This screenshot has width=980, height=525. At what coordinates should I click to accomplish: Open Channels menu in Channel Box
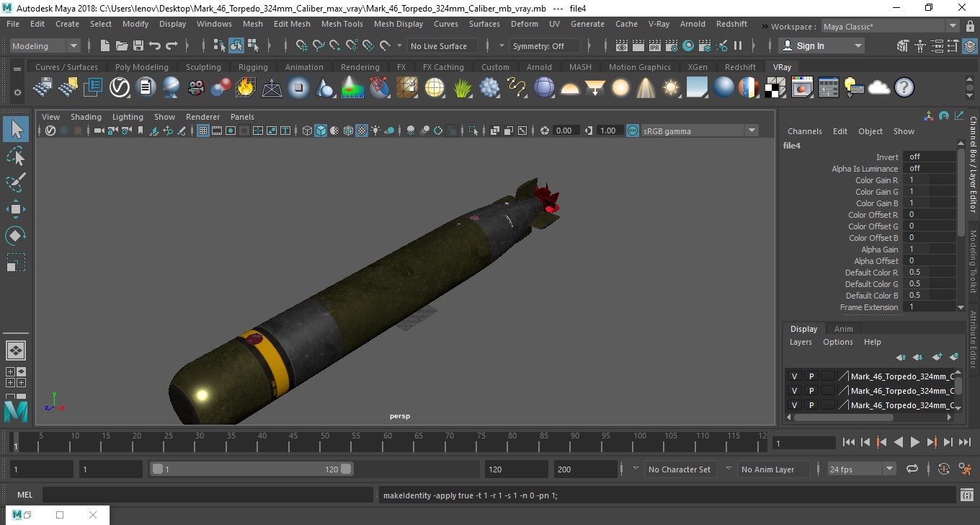[804, 131]
